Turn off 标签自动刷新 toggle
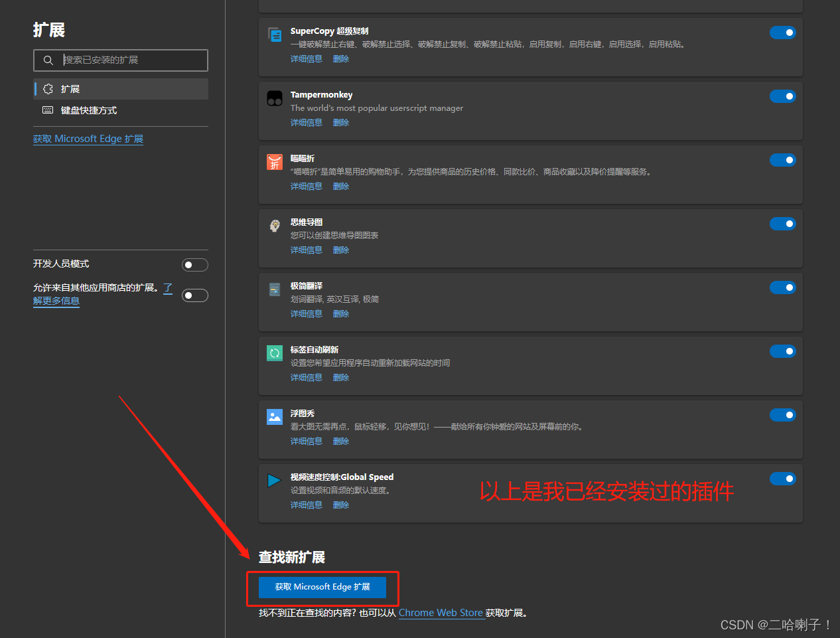Viewport: 840px width, 638px height. point(783,351)
